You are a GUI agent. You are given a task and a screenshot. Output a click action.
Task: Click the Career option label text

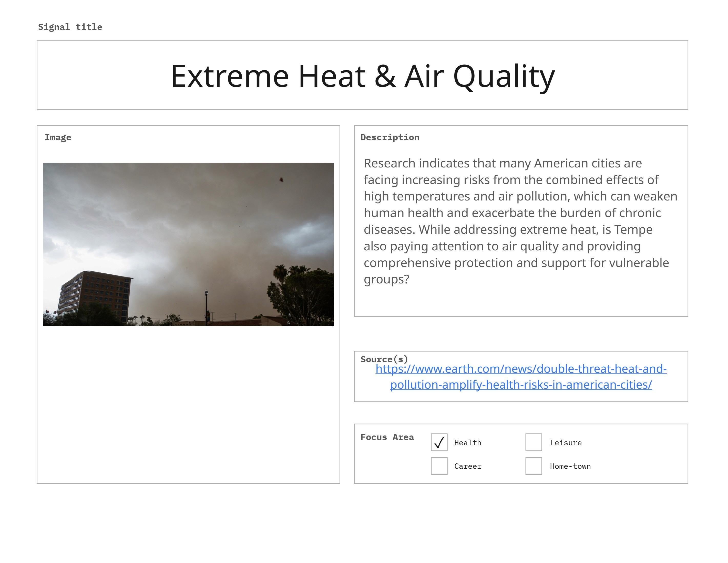tap(467, 466)
